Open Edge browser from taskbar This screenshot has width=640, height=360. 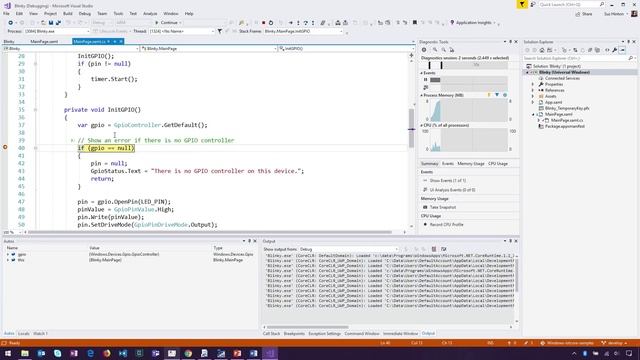90,353
